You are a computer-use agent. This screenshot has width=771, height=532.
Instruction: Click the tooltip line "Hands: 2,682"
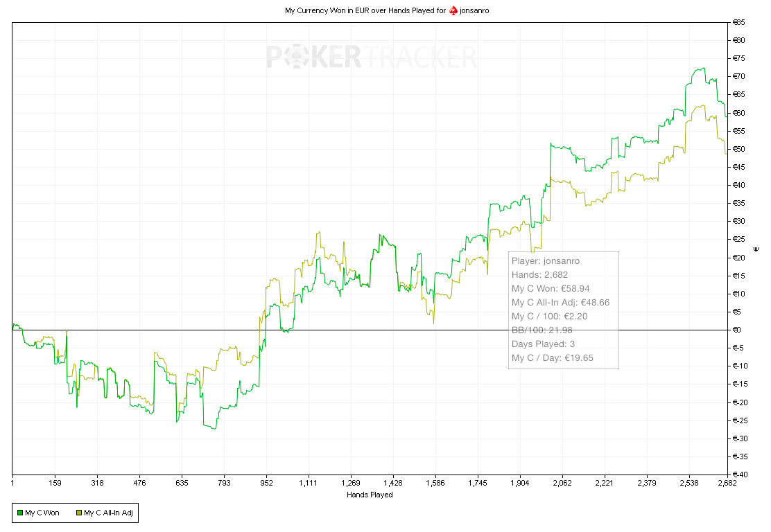tap(539, 274)
